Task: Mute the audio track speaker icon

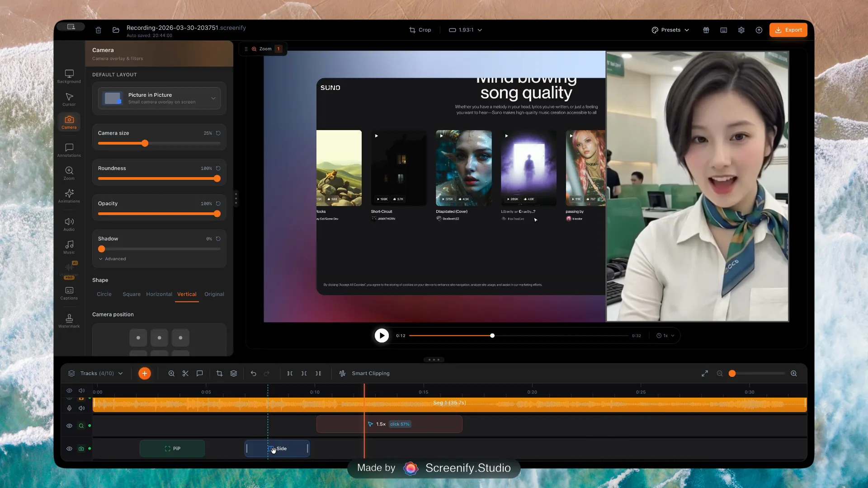Action: [x=82, y=408]
